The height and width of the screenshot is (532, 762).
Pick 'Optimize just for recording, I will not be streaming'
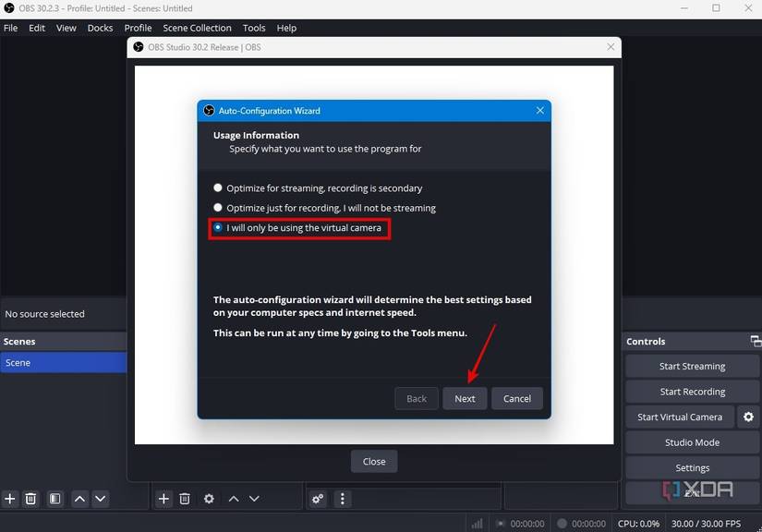218,207
